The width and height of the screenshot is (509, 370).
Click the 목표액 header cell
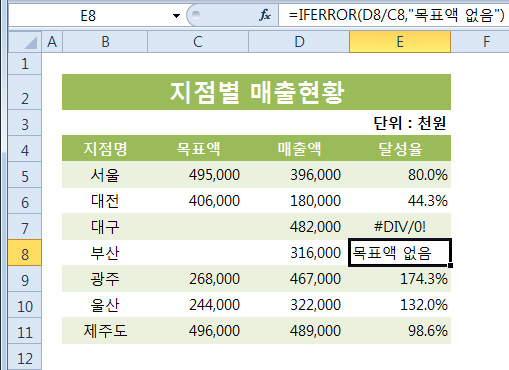(x=198, y=149)
